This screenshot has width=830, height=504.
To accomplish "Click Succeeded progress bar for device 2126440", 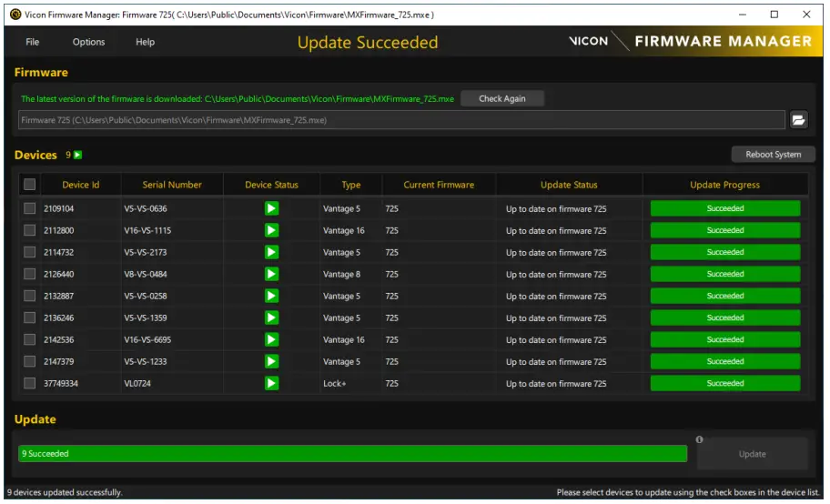I will coord(725,274).
